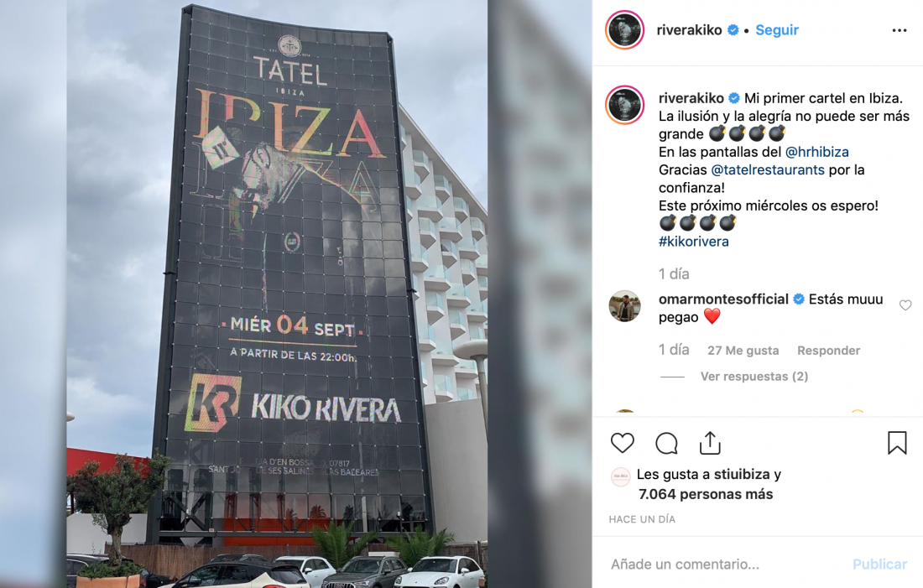Open omarmontesofficial's profile avatar
The width and height of the screenshot is (923, 588).
click(624, 306)
